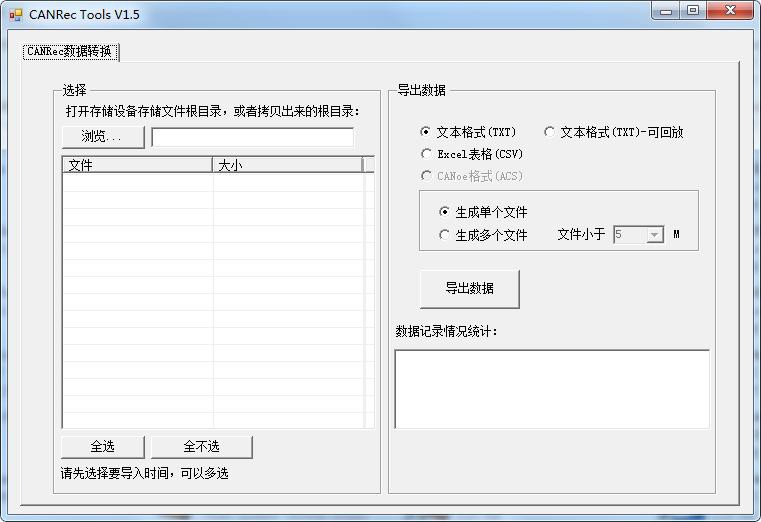Click the 全不选 deselect all button

201,447
